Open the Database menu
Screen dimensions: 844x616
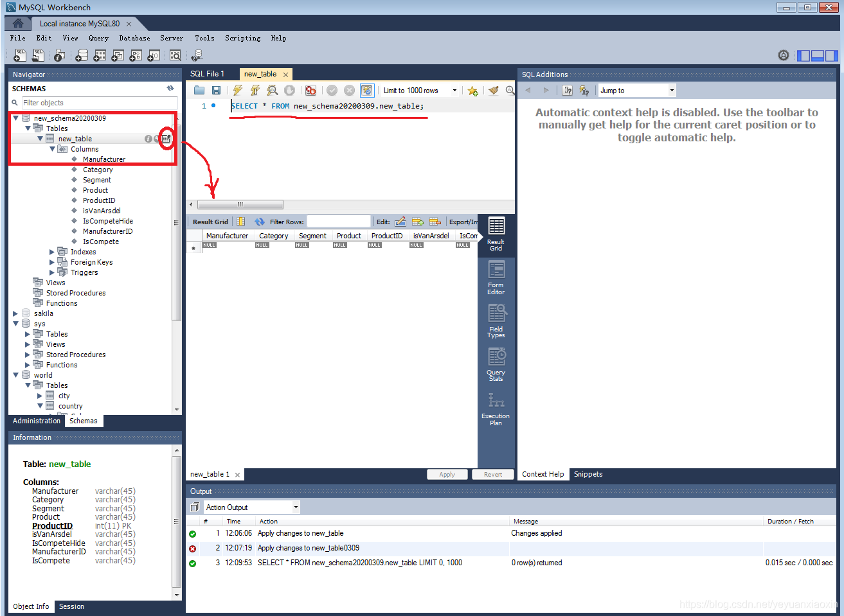[x=134, y=39]
